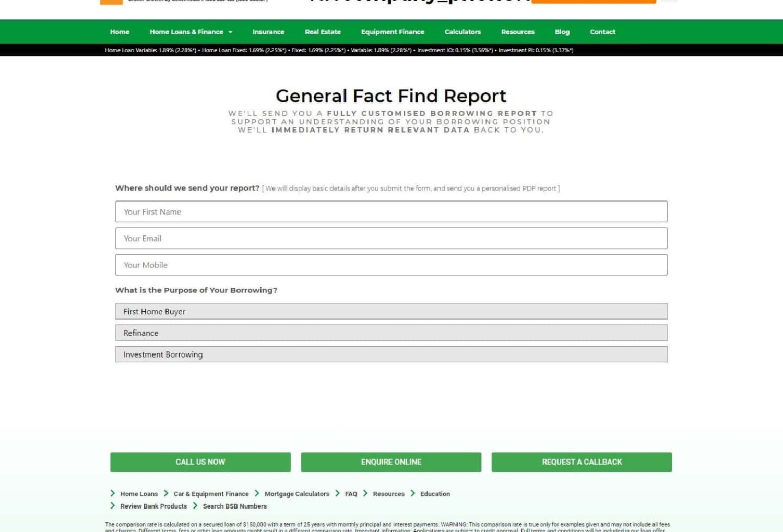Navigate to the Blog page

tap(562, 32)
